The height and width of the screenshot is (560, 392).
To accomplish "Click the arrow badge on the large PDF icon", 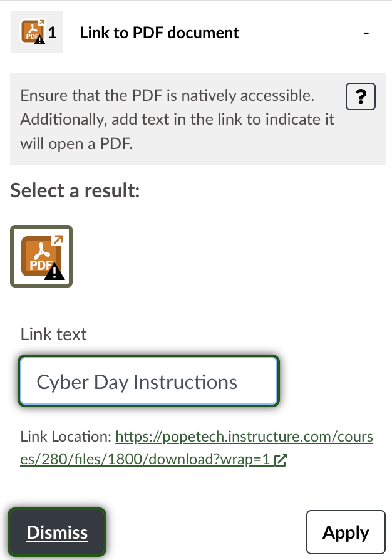I will point(57,241).
